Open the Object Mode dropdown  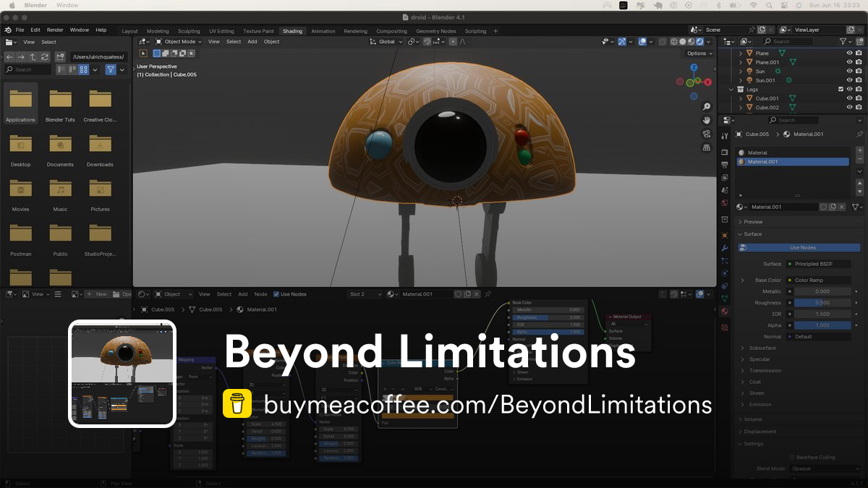coord(179,41)
